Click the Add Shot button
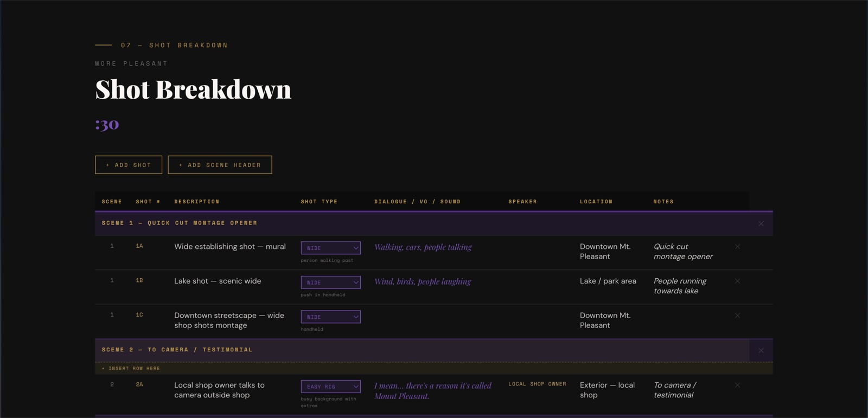 tap(129, 165)
